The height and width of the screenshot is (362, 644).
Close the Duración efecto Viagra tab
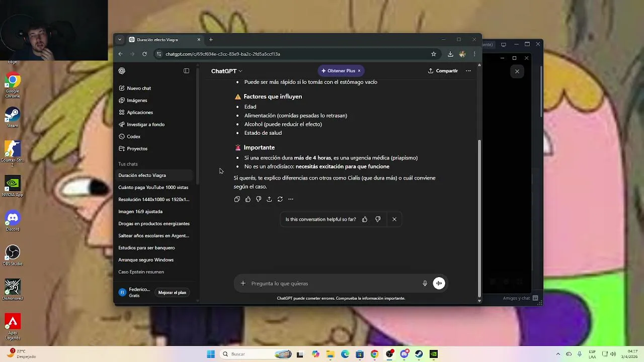[199, 40]
